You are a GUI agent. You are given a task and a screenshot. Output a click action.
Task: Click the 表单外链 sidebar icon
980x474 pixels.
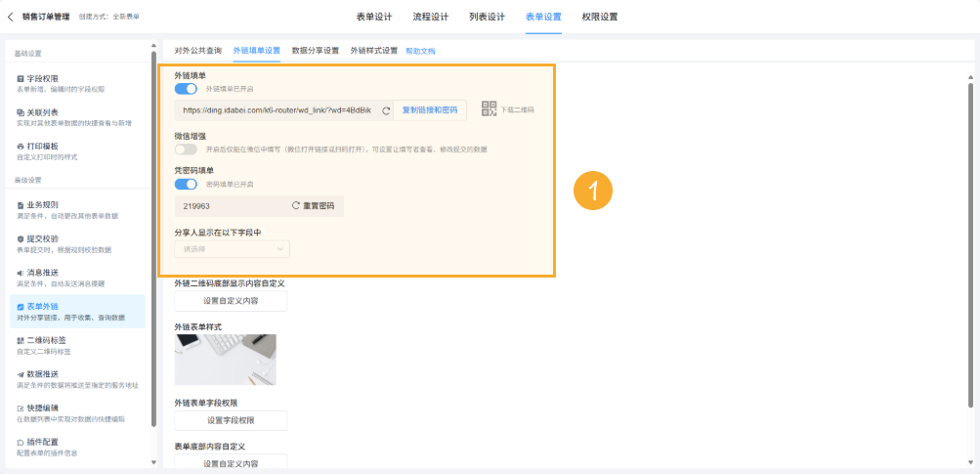[20, 307]
